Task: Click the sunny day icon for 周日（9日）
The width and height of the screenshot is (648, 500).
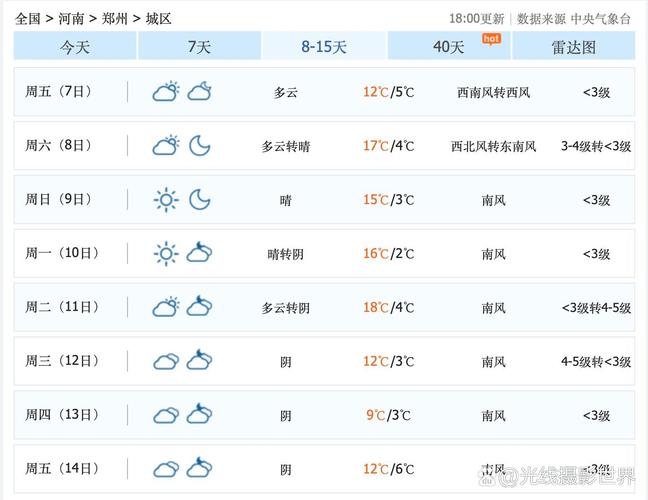Action: click(166, 200)
